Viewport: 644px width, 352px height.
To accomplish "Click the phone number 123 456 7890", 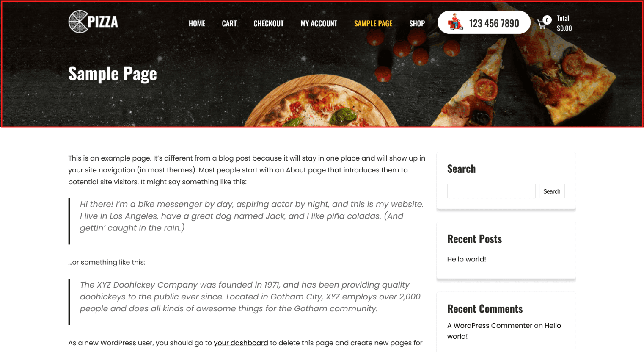I will 494,23.
